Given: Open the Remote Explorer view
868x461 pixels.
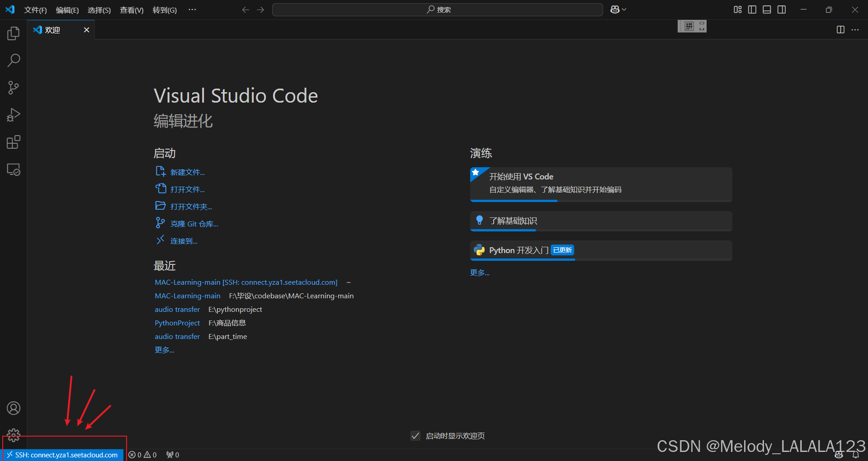Looking at the screenshot, I should tap(14, 169).
